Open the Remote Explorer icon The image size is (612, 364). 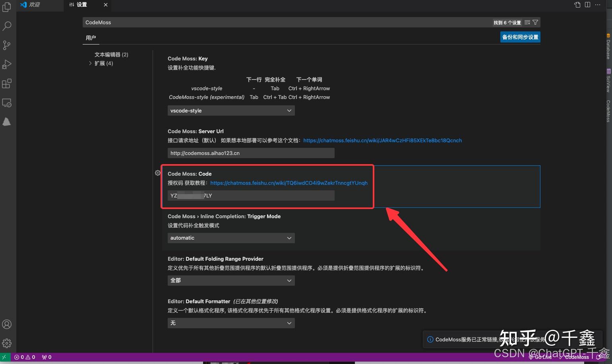click(6, 103)
